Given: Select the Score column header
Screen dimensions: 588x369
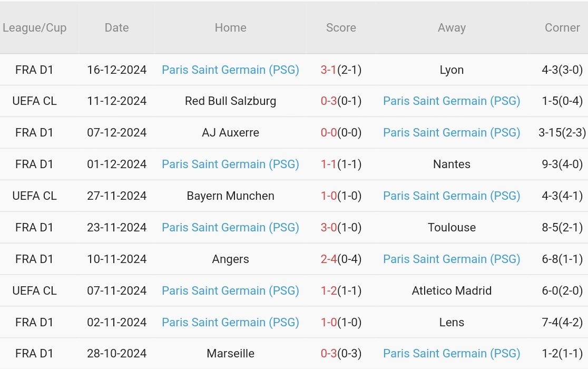Looking at the screenshot, I should pyautogui.click(x=341, y=28).
